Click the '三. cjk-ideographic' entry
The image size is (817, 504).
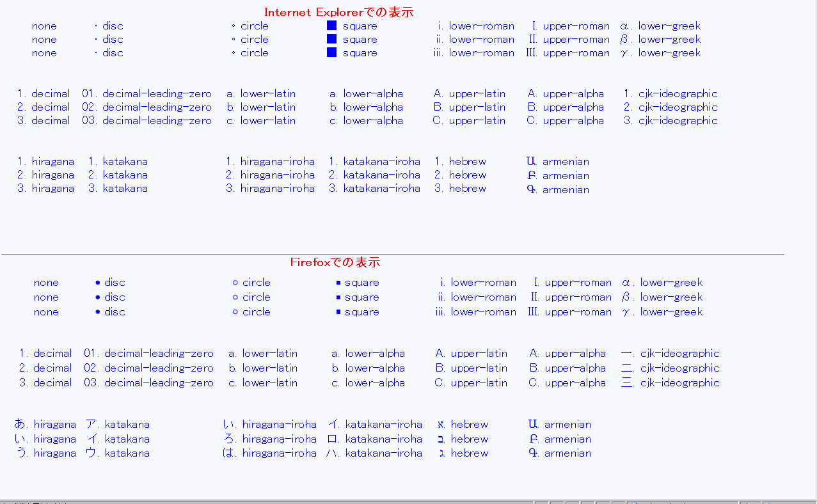coord(670,383)
